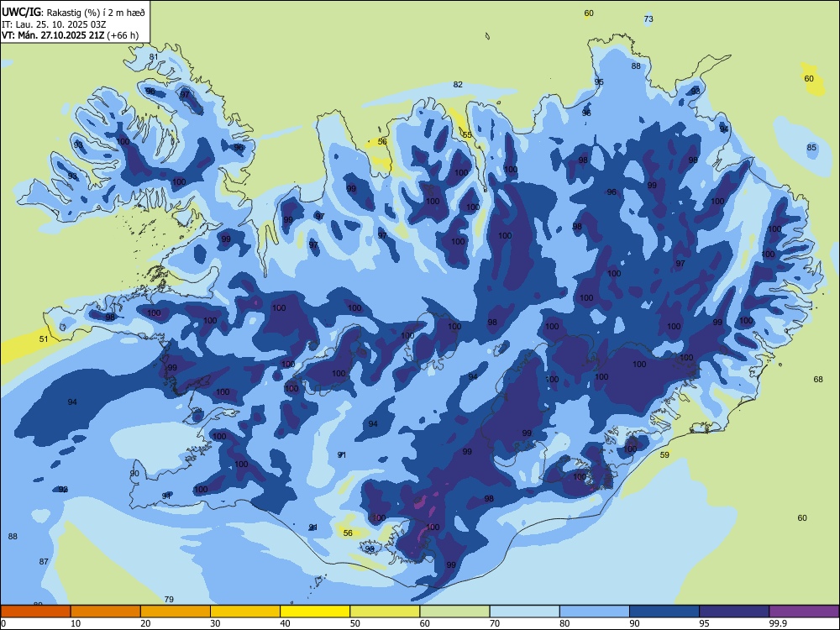Click the '70' legend tick label
The width and height of the screenshot is (840, 630).
point(495,623)
